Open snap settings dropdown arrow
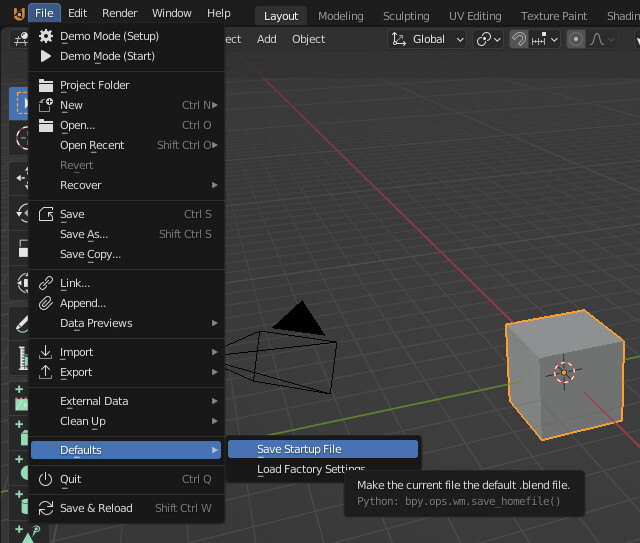 (x=554, y=40)
